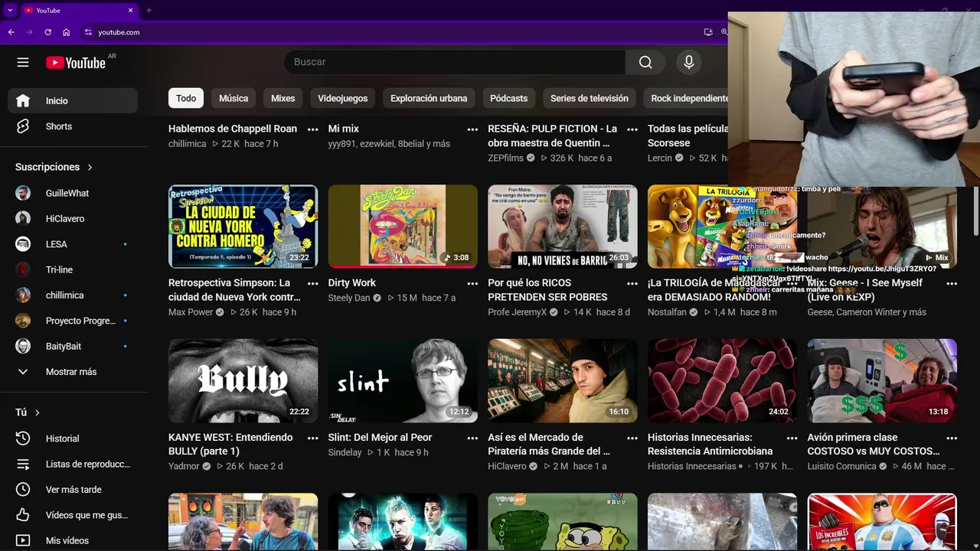Viewport: 980px width, 551px height.
Task: Select the Exploración urbana chip
Action: [x=429, y=98]
